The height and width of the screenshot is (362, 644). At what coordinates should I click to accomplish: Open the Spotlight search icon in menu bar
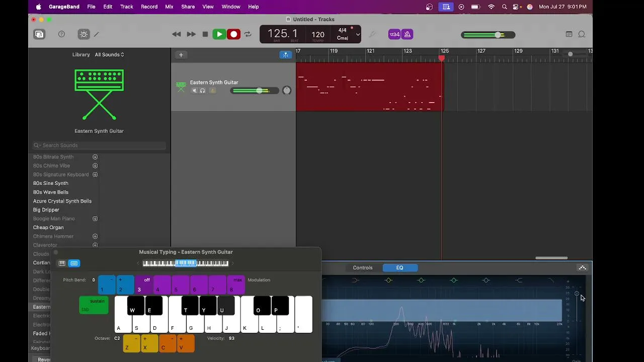coord(504,7)
